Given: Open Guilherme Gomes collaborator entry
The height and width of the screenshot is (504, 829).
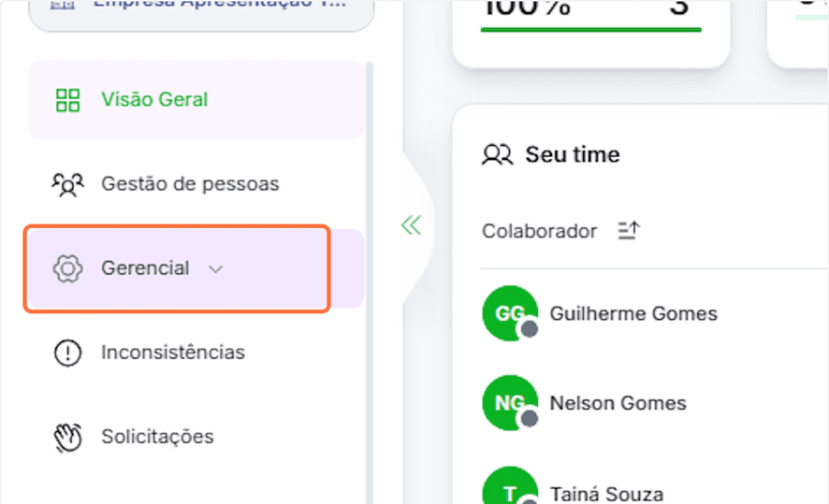Looking at the screenshot, I should point(633,314).
